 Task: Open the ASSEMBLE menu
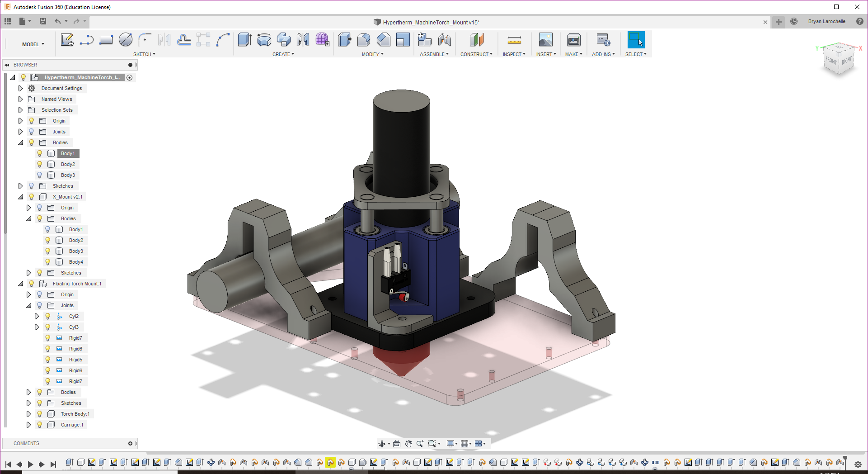coord(434,54)
